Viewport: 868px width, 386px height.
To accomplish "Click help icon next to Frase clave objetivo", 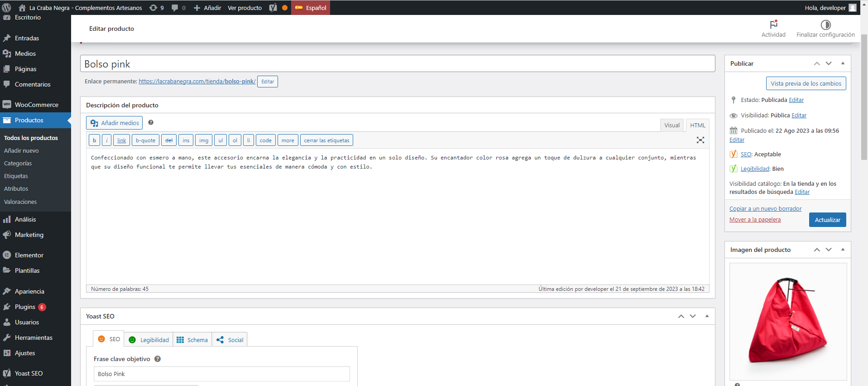I will pos(158,359).
